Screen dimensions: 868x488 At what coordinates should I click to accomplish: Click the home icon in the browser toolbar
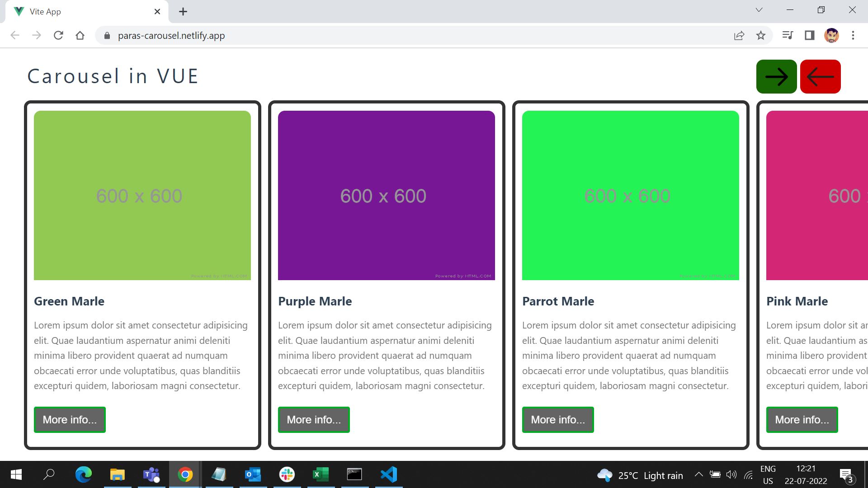(80, 35)
